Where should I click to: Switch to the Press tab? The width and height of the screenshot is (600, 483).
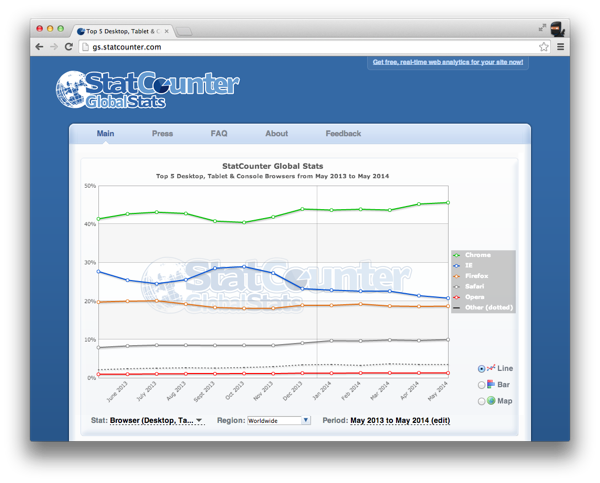click(x=162, y=134)
